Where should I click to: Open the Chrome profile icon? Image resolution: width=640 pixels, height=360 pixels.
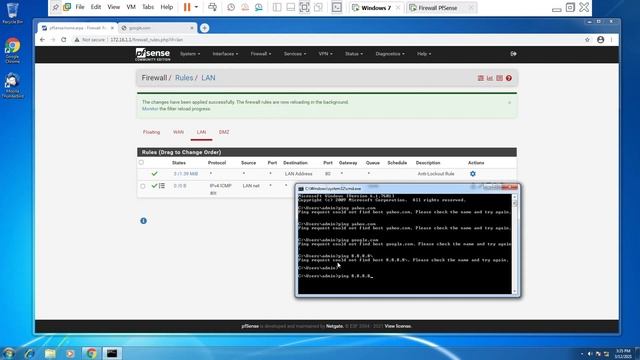tap(600, 40)
